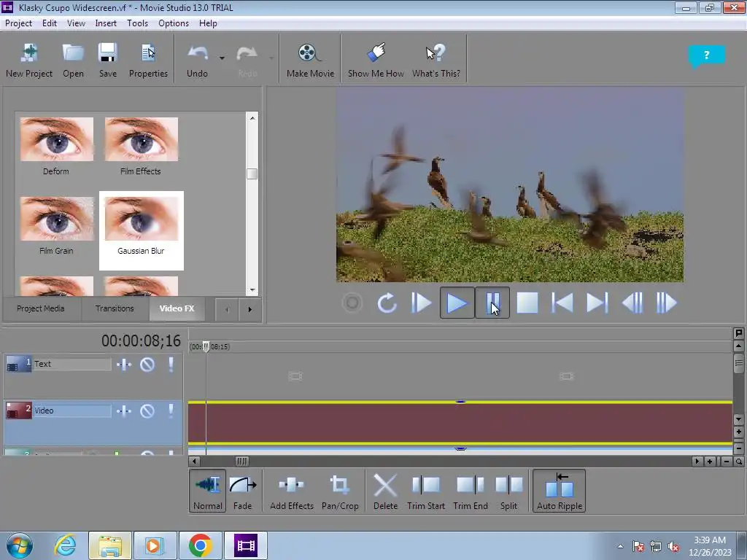
Task: Click the Video track name field
Action: (72, 411)
